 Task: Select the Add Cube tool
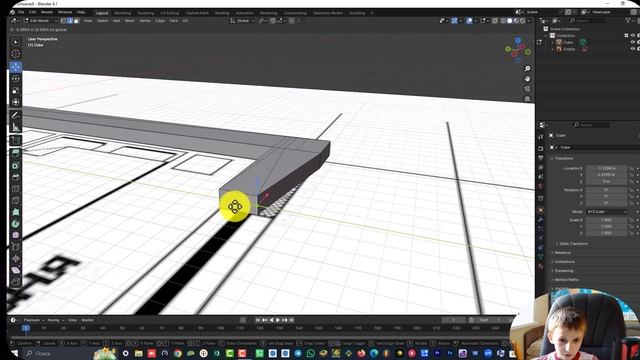pyautogui.click(x=16, y=140)
